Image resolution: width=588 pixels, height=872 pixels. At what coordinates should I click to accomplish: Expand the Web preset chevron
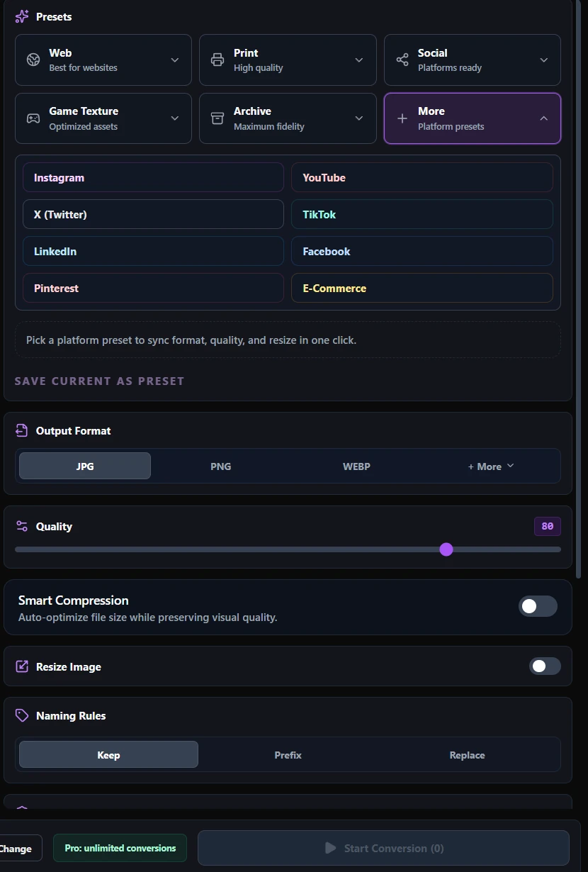[x=175, y=60]
